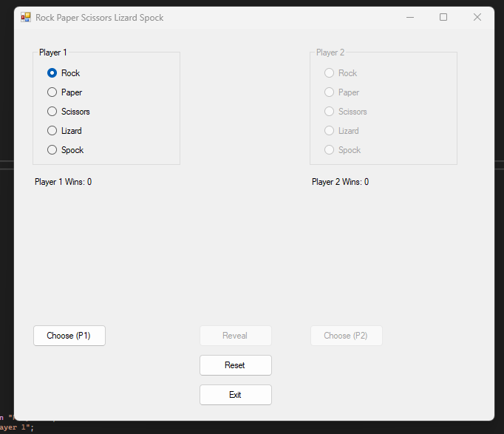Set Player 1 choice to Spock
504x434 pixels.
[x=52, y=150]
